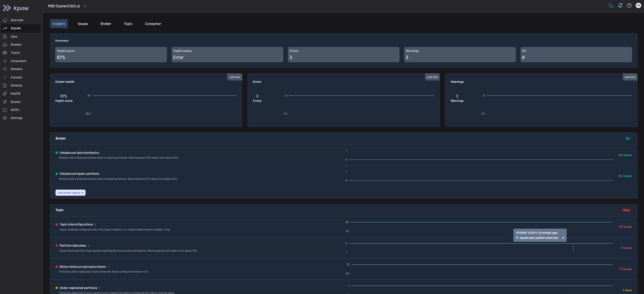Image resolution: width=644 pixels, height=294 pixels.
Task: Click the Consumers icon in sidebar
Action: point(5,61)
